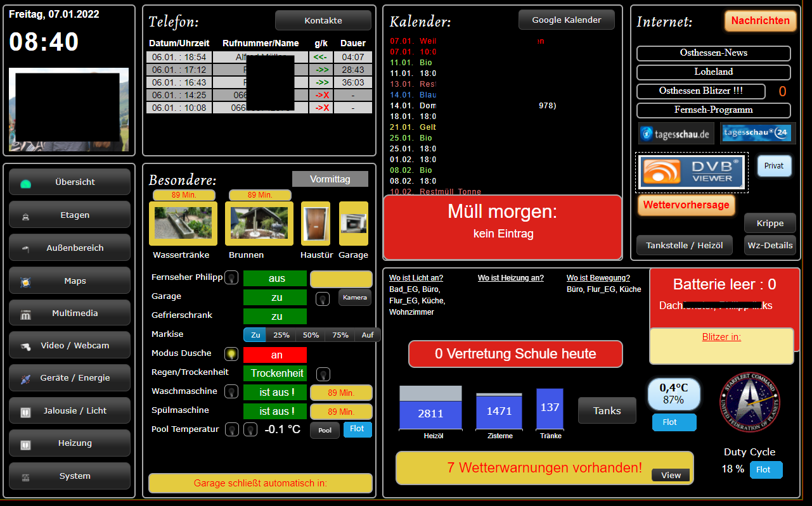Click the Krippe button
The height and width of the screenshot is (506, 812).
tap(770, 223)
